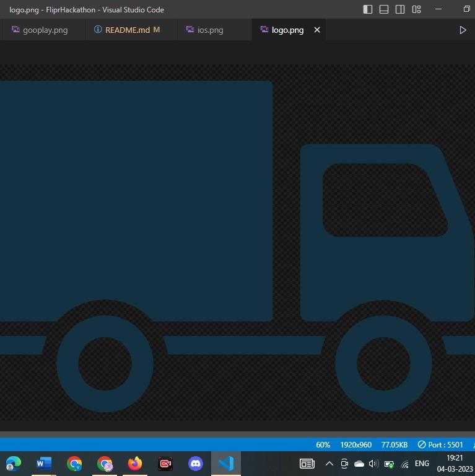Open Discord from the taskbar
This screenshot has height=476, width=475.
pos(196,464)
